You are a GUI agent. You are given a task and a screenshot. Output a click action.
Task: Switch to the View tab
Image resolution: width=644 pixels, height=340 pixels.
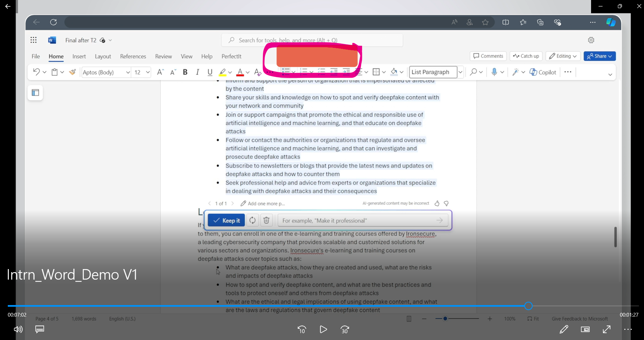[x=187, y=56]
